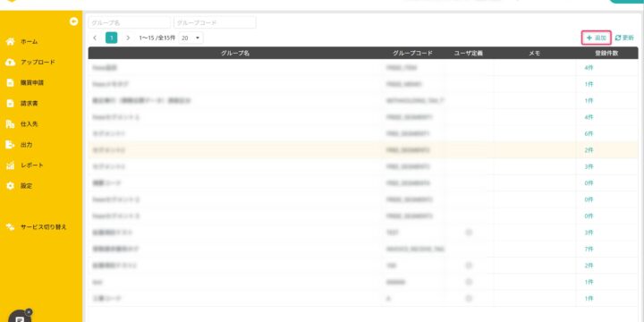Click the TEST group code cell
Image resolution: width=644 pixels, height=322 pixels.
tap(412, 233)
